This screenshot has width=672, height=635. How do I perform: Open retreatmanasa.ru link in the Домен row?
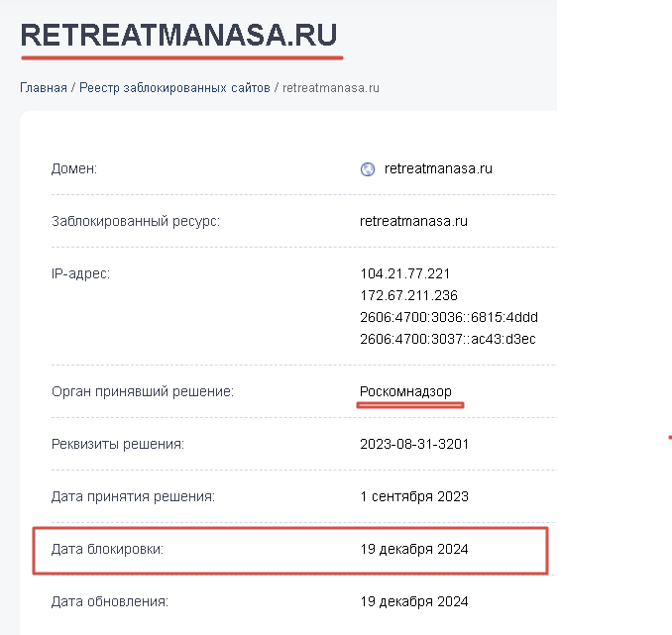(x=438, y=168)
